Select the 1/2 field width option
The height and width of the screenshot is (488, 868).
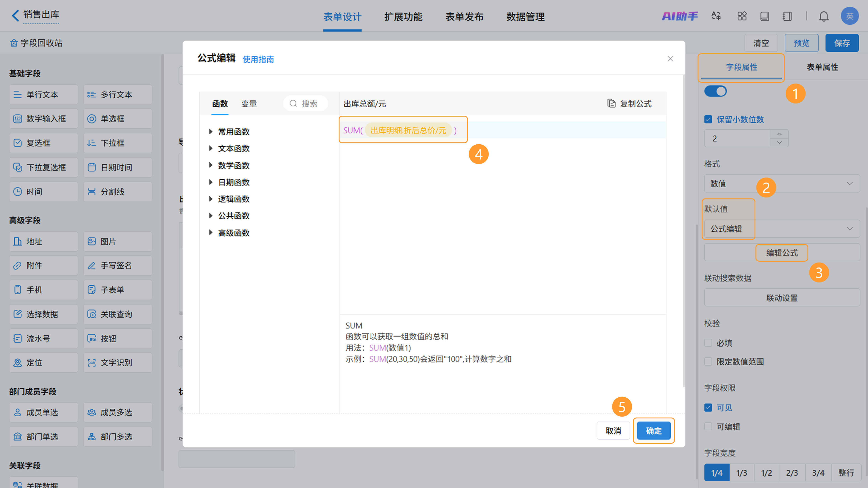pos(766,472)
